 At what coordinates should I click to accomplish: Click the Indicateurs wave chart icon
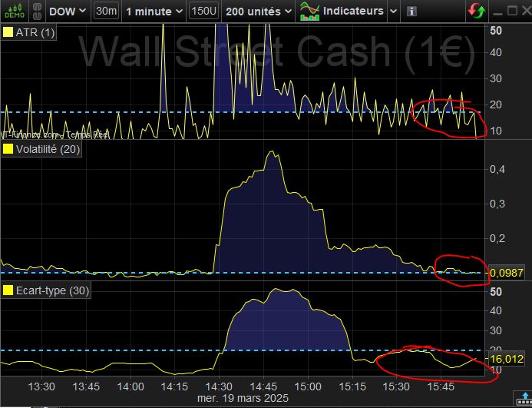coord(309,12)
